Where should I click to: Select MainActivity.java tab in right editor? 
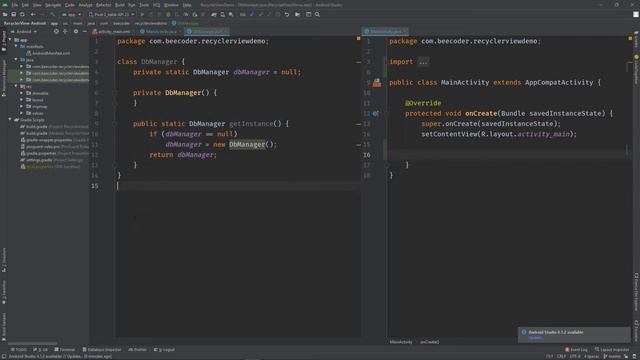tap(385, 31)
